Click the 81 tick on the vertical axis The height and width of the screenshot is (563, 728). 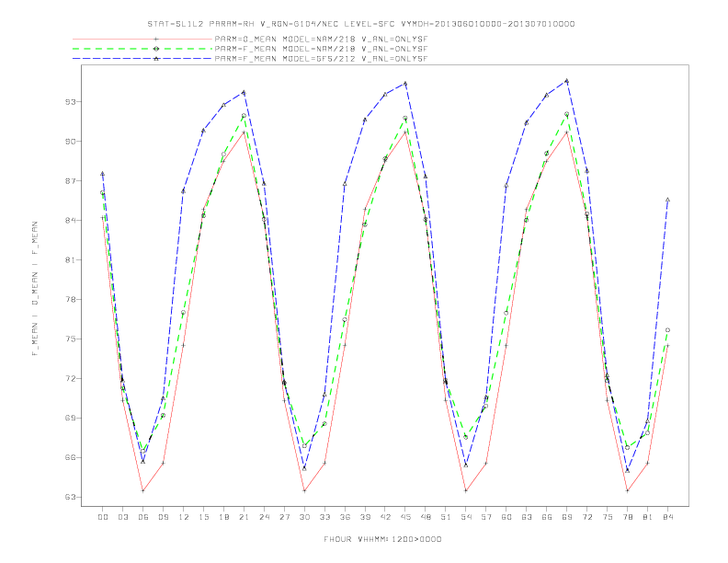(71, 259)
